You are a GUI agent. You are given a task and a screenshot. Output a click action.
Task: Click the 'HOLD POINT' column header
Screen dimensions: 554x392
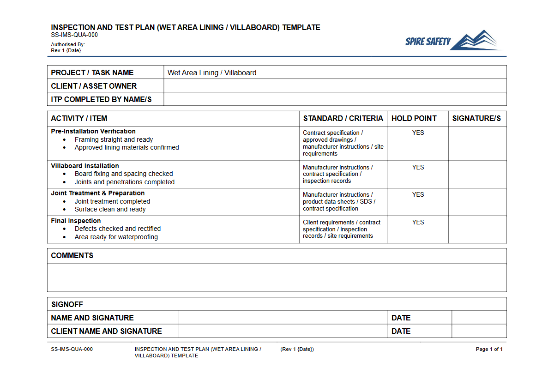pyautogui.click(x=414, y=119)
